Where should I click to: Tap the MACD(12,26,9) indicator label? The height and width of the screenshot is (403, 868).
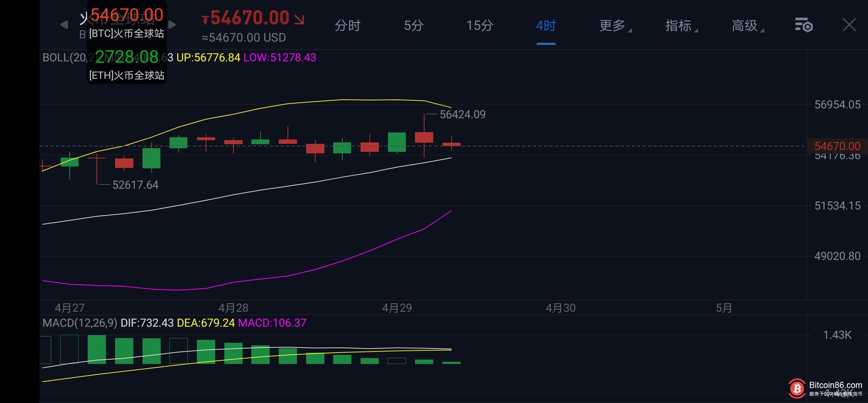point(80,323)
